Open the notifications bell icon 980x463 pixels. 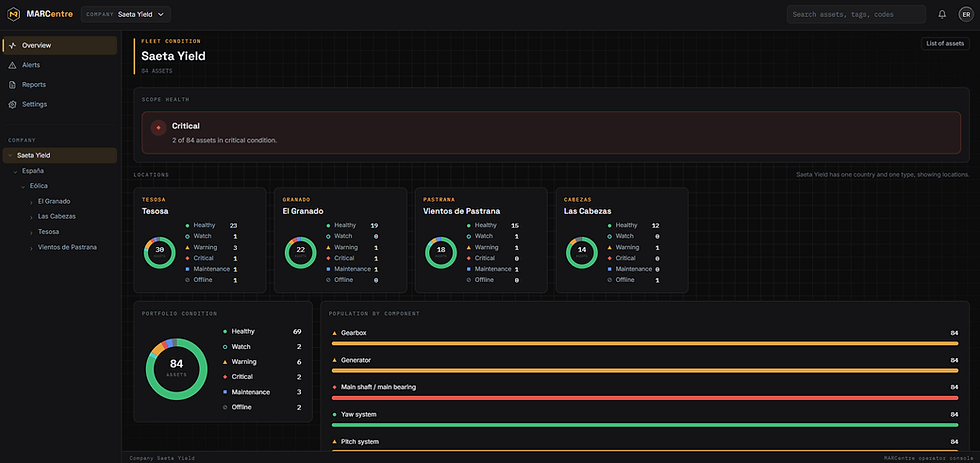tap(942, 14)
